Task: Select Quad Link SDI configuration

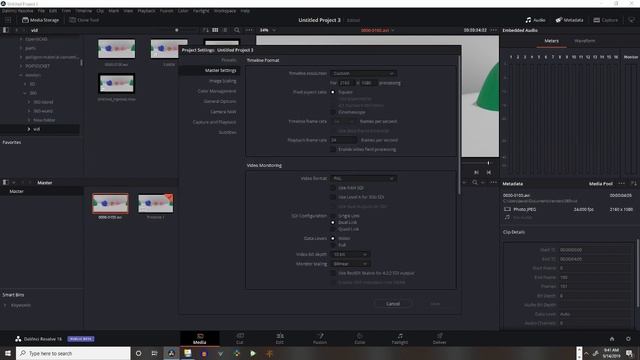Action: pos(333,229)
